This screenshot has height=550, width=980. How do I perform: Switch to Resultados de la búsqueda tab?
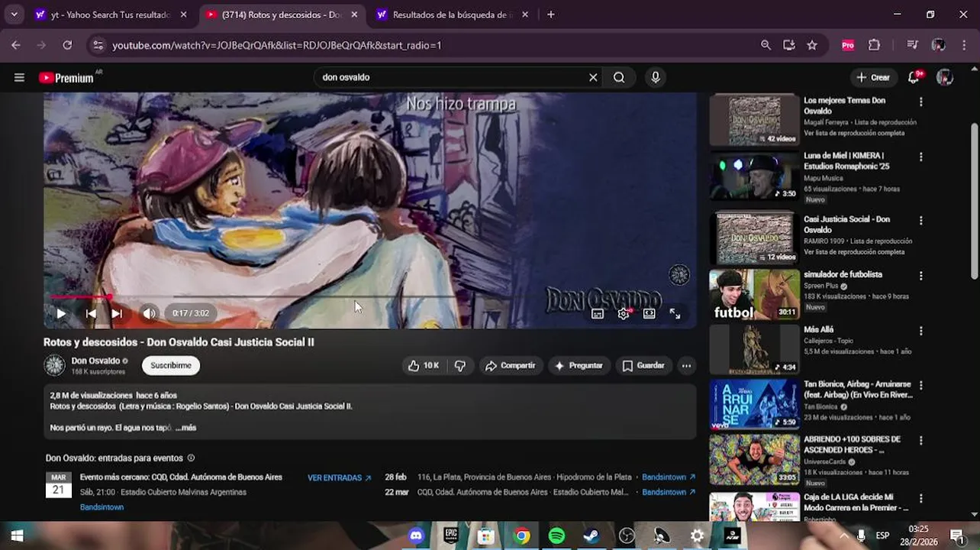(x=453, y=15)
